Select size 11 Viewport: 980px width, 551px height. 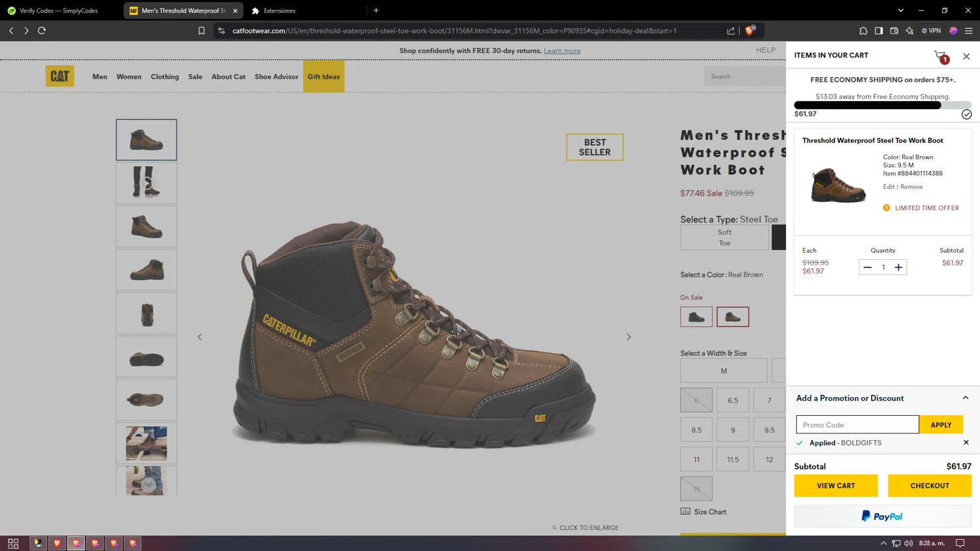pos(696,460)
